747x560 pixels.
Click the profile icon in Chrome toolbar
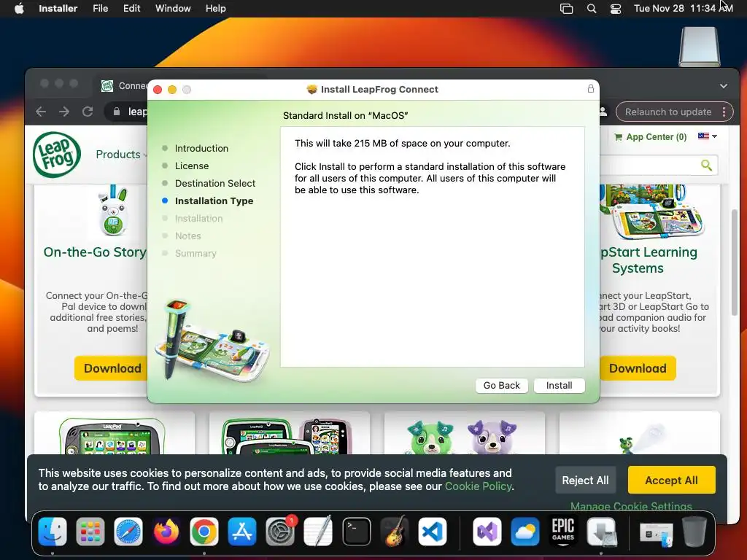tap(603, 112)
